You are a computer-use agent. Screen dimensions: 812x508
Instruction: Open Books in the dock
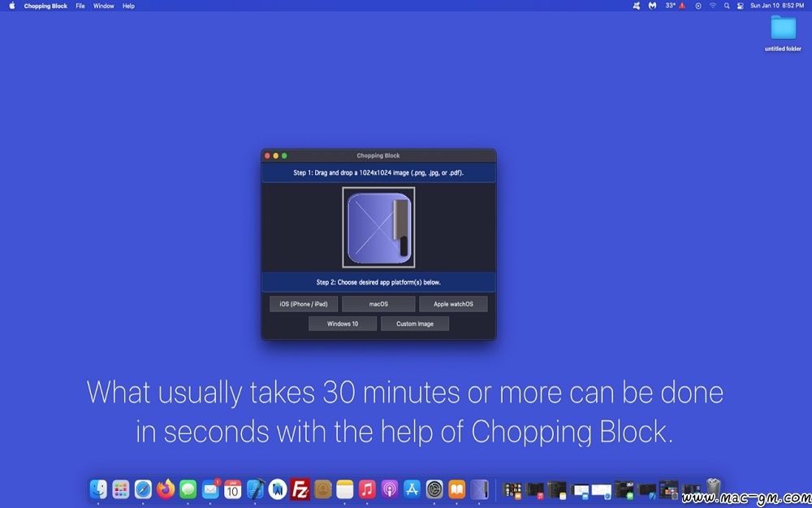456,488
